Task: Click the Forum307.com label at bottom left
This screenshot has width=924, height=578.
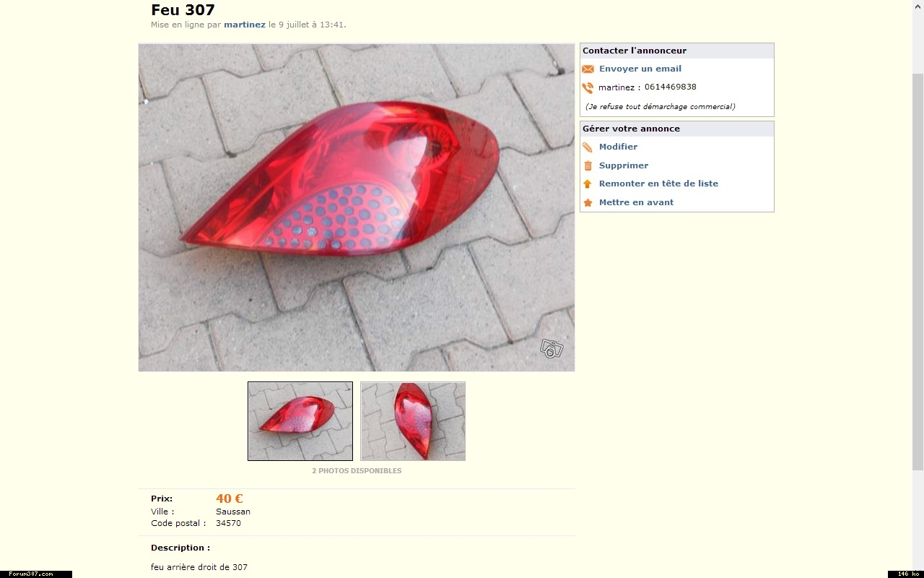Action: click(31, 574)
